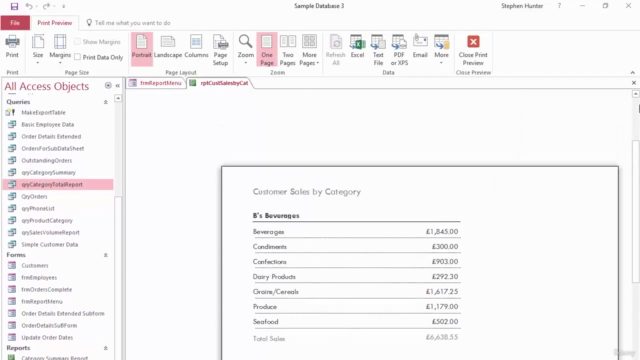Collapse the navigation pane shutter
This screenshot has width=640, height=360.
118,86
